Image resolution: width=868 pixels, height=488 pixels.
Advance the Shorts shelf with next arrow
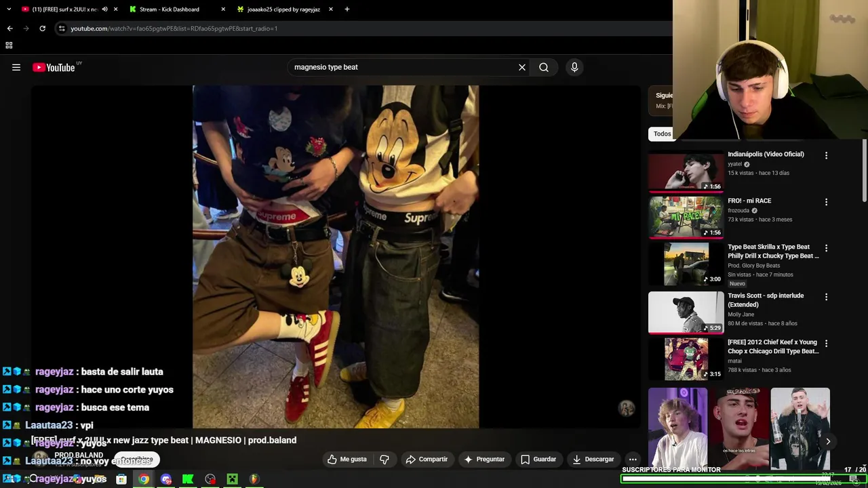click(x=828, y=441)
